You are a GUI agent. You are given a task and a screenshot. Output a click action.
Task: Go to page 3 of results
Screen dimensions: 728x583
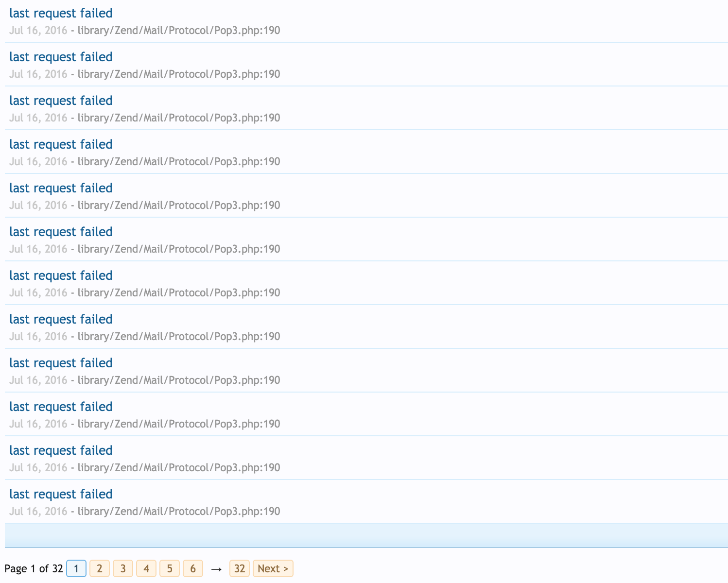point(123,568)
